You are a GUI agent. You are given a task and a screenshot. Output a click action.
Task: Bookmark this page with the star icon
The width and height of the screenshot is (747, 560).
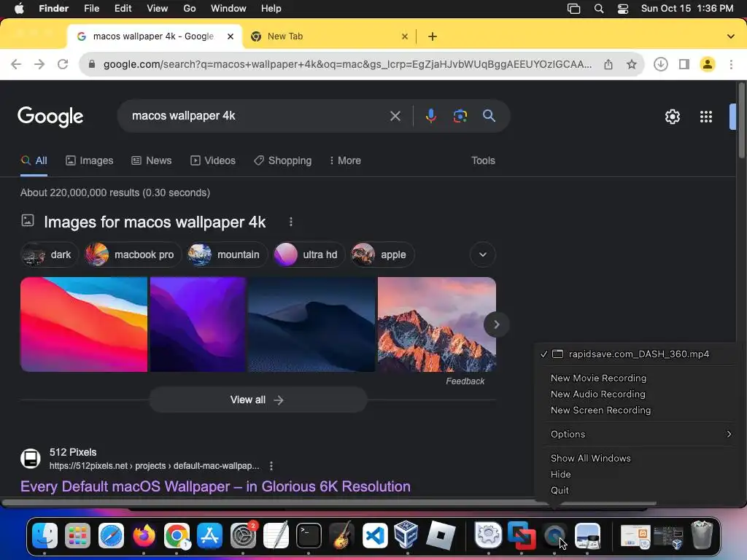click(x=632, y=64)
